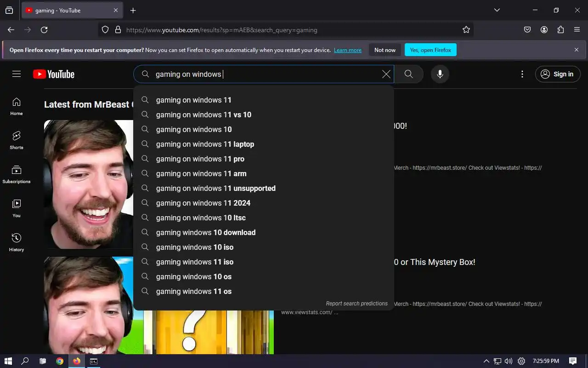The height and width of the screenshot is (368, 588).
Task: Open the You section in sidebar
Action: click(x=17, y=208)
